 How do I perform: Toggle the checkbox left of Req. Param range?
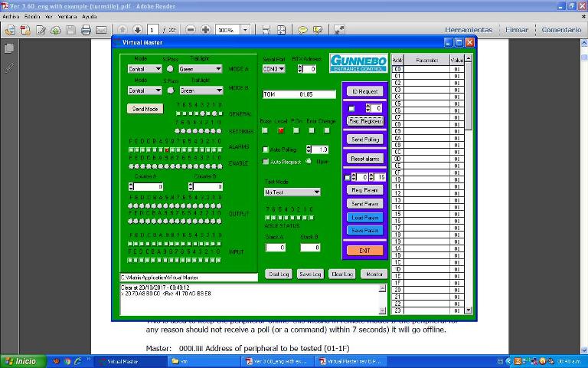[347, 177]
